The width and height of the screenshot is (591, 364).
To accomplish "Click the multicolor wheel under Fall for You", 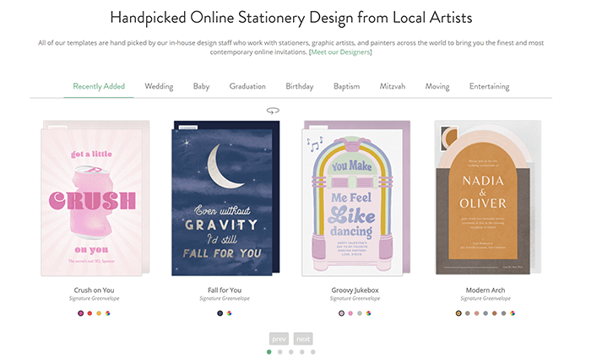I will pos(229,313).
